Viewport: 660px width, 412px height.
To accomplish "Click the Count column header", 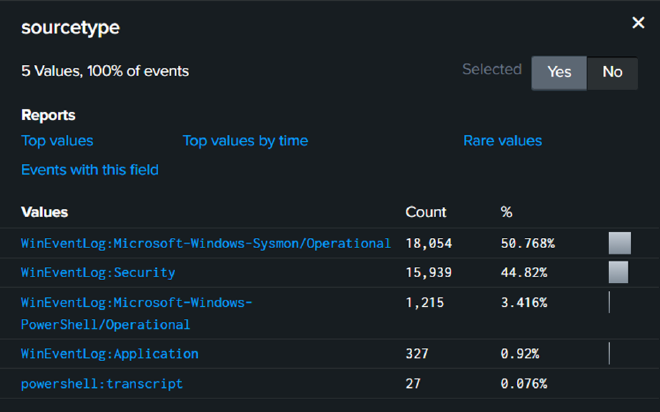I will (425, 212).
